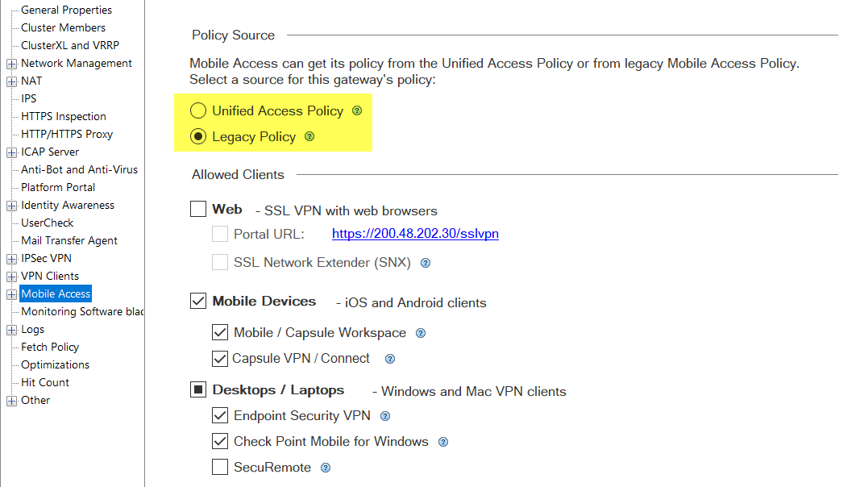Image resolution: width=868 pixels, height=487 pixels.
Task: Expand the Network Management tree node
Action: point(11,64)
